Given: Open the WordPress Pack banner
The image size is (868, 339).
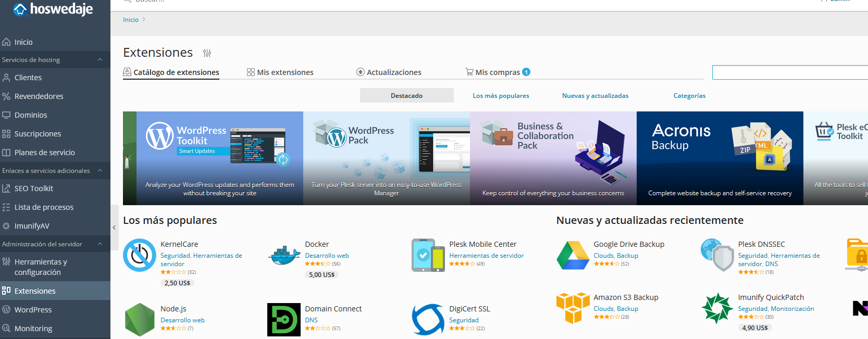Looking at the screenshot, I should point(387,158).
